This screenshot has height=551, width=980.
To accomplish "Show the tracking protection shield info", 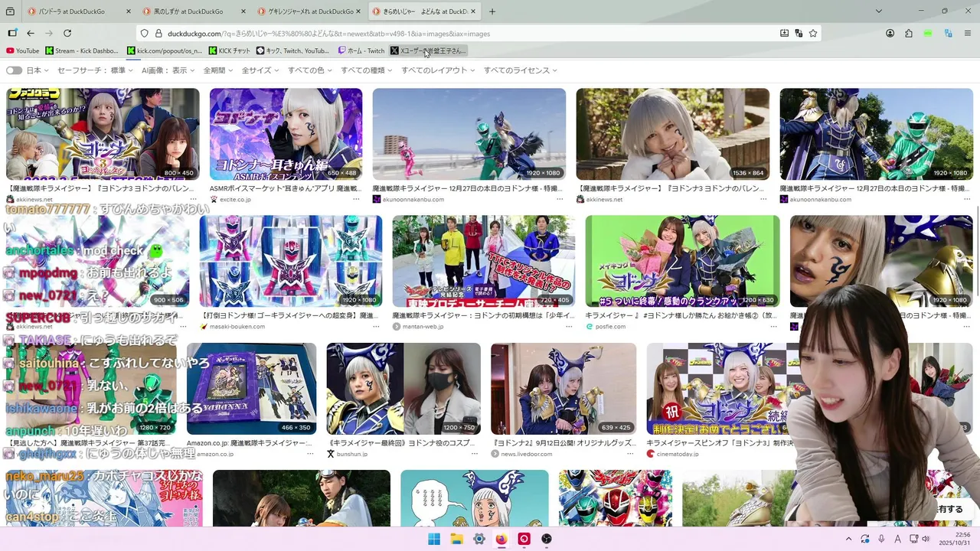I will (144, 33).
